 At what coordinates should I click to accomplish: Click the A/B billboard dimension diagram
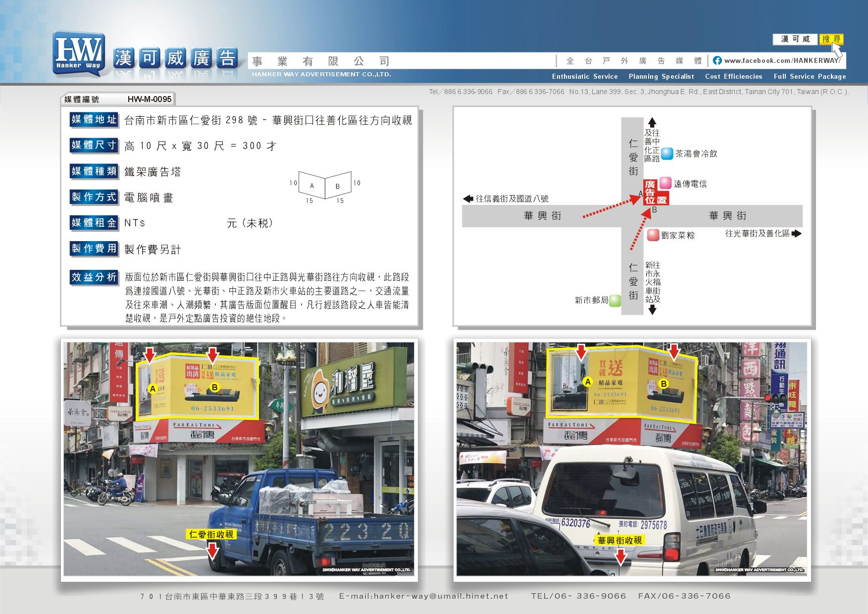click(325, 187)
